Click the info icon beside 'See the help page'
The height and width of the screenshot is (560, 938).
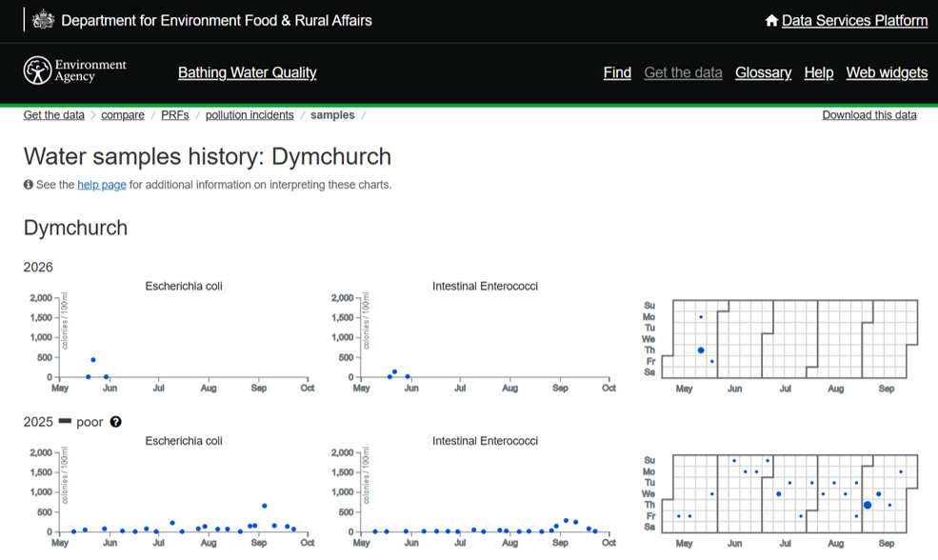pos(29,184)
